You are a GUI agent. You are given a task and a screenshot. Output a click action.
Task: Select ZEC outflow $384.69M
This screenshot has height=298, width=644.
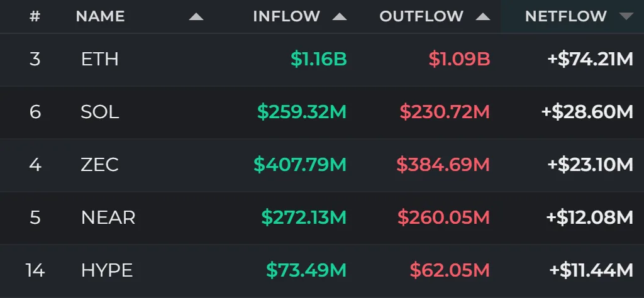443,165
